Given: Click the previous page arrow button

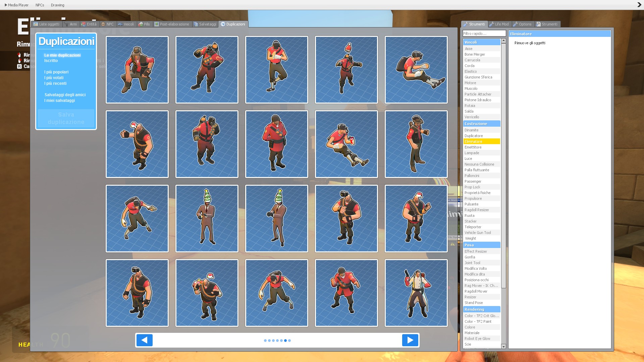Looking at the screenshot, I should click(145, 340).
